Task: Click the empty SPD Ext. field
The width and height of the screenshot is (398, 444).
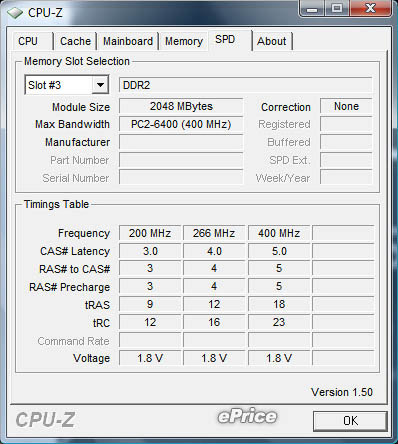Action: (346, 160)
